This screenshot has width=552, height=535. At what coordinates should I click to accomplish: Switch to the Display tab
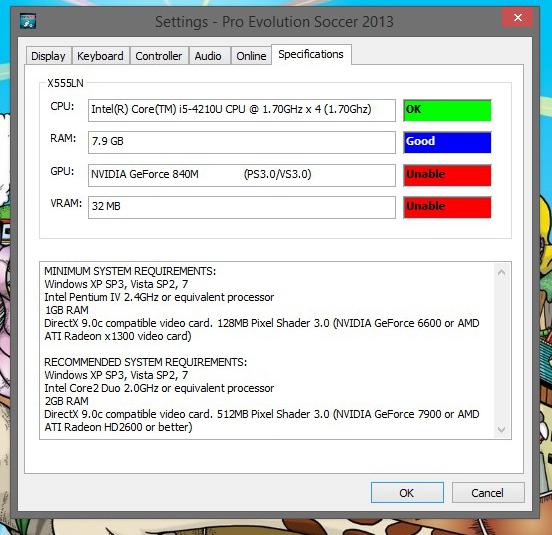tap(49, 56)
